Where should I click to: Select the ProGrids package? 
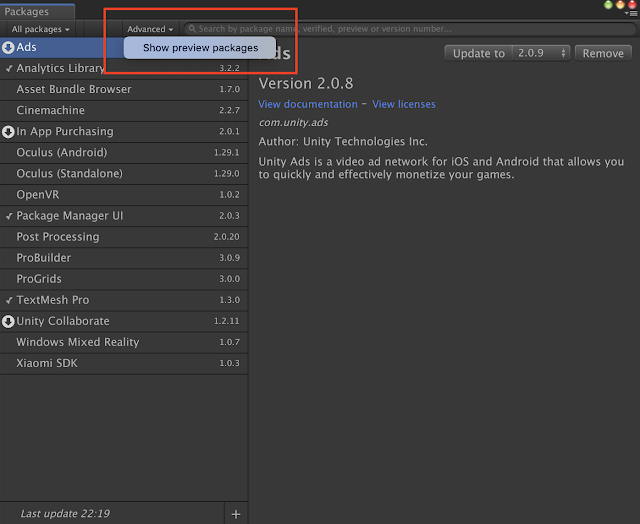point(124,280)
